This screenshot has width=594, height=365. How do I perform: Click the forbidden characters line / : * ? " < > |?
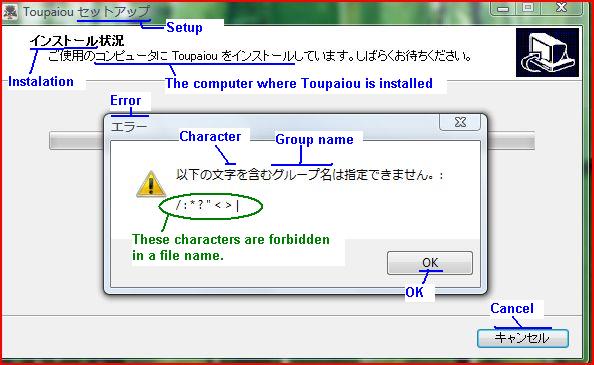click(x=207, y=206)
